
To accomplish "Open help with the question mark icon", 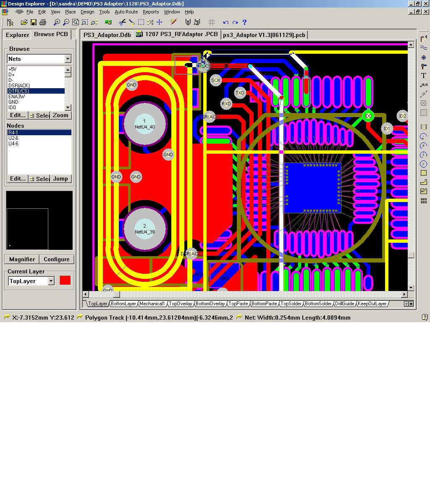I will [244, 22].
